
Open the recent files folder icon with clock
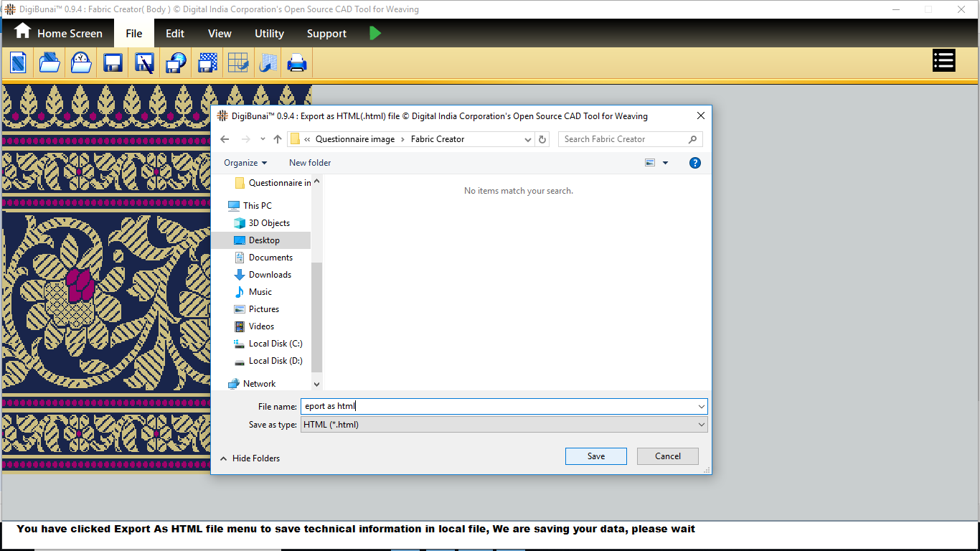pyautogui.click(x=81, y=63)
